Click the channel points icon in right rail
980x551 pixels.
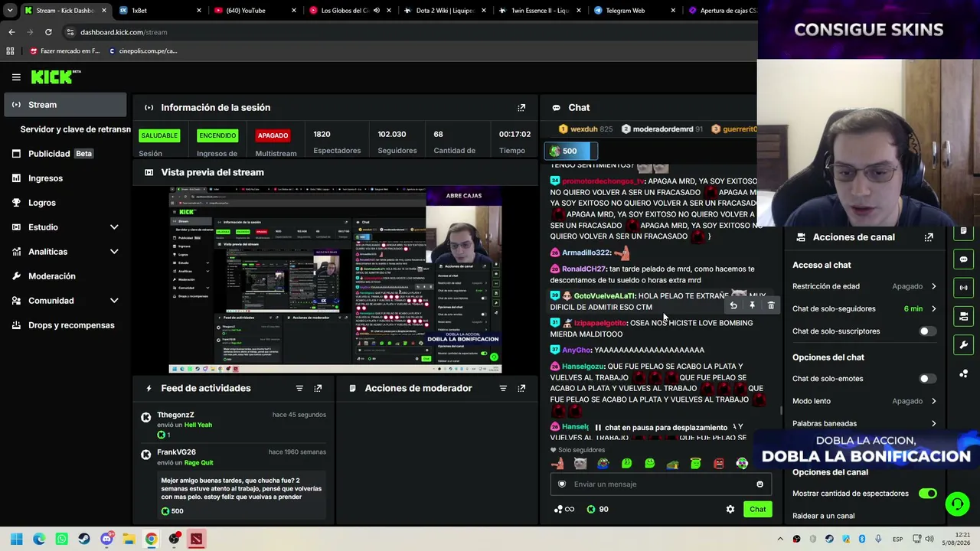coord(964,373)
